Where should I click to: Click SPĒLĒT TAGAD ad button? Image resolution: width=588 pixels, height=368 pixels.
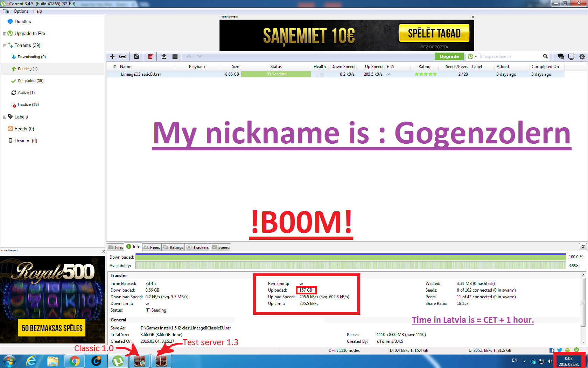(434, 33)
